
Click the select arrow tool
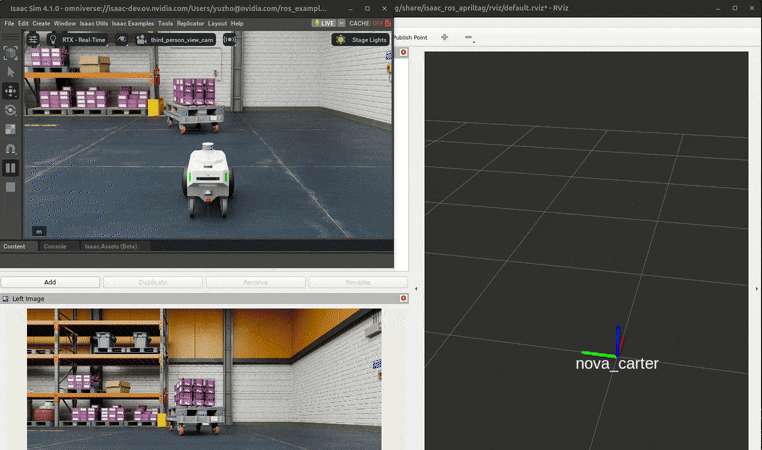pos(11,72)
